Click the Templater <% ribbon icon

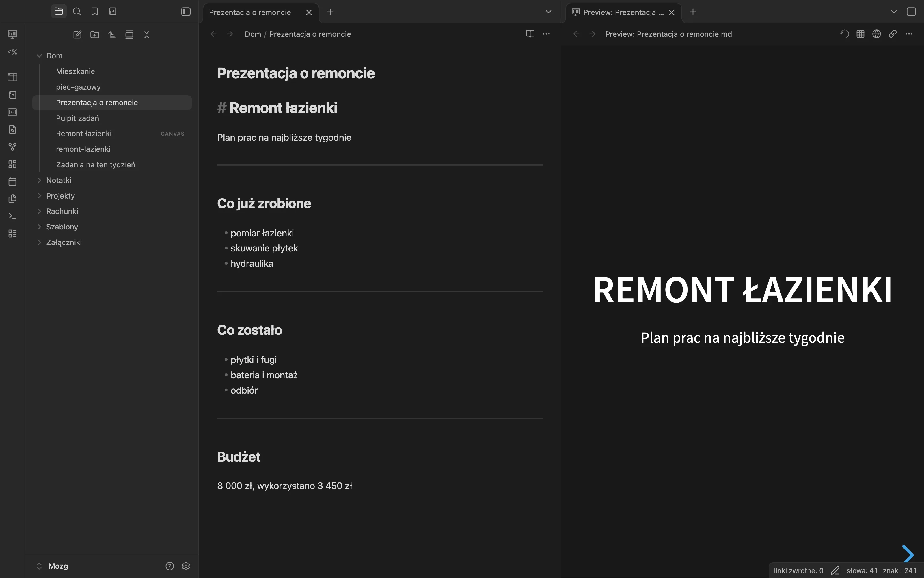pos(12,52)
